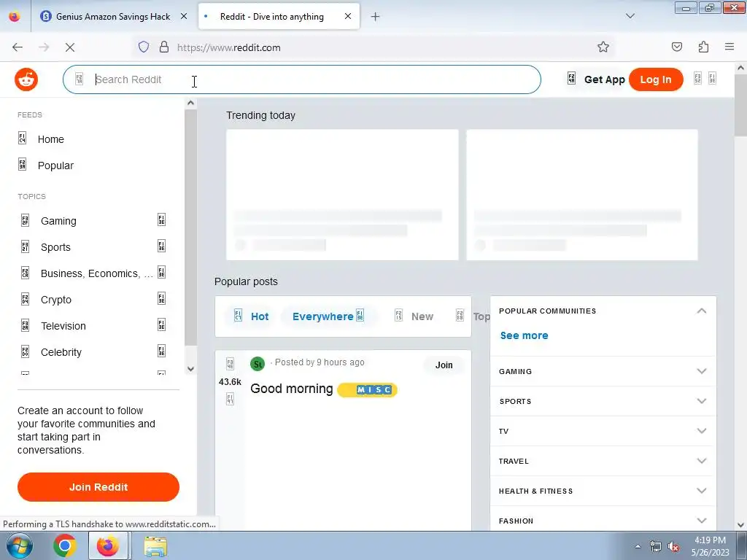The height and width of the screenshot is (560, 747).
Task: Expand the FASHION communities section
Action: tap(701, 521)
